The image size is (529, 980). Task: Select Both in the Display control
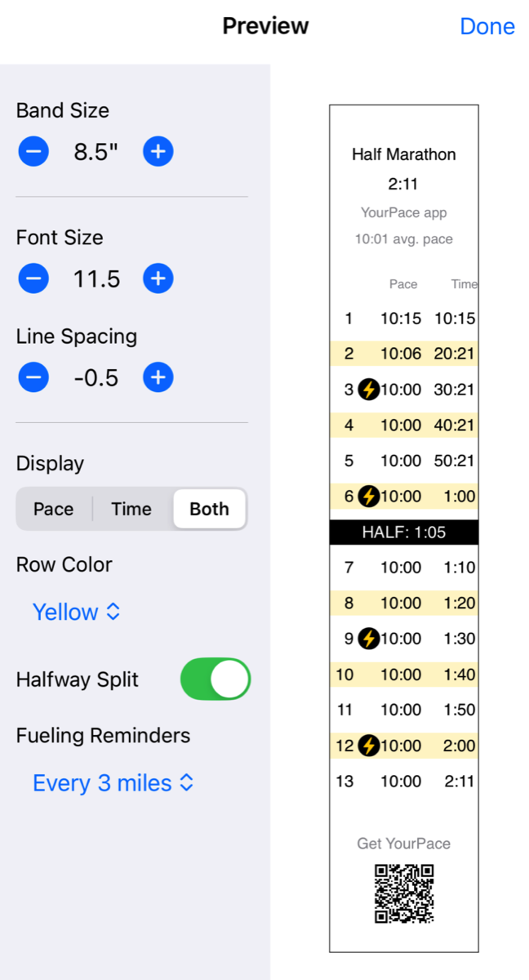coord(209,509)
